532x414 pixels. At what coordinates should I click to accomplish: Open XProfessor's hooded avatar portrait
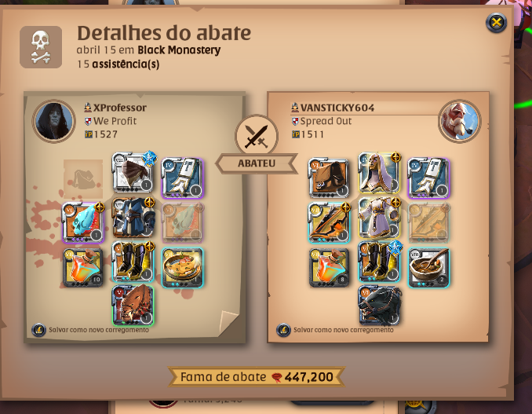click(53, 121)
